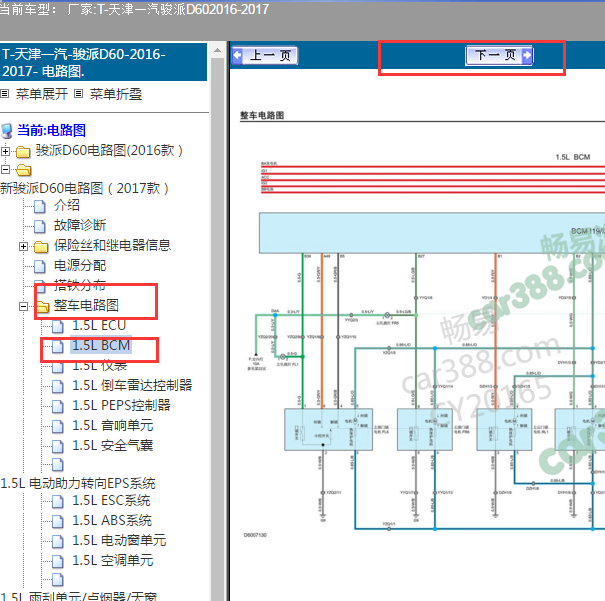Screen dimensions: 605x601
Task: Collapse all menus via 菜单折叠
Action: (116, 94)
